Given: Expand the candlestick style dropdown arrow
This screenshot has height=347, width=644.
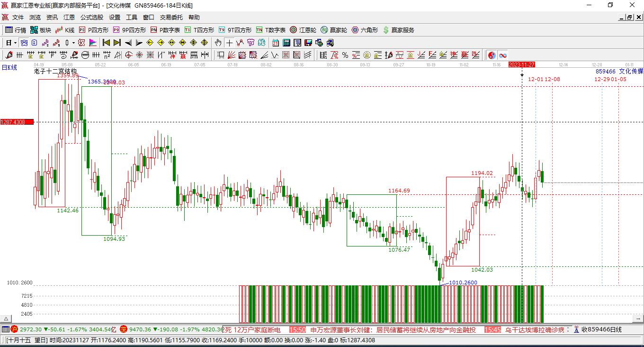Looking at the screenshot, I should pyautogui.click(x=73, y=43).
